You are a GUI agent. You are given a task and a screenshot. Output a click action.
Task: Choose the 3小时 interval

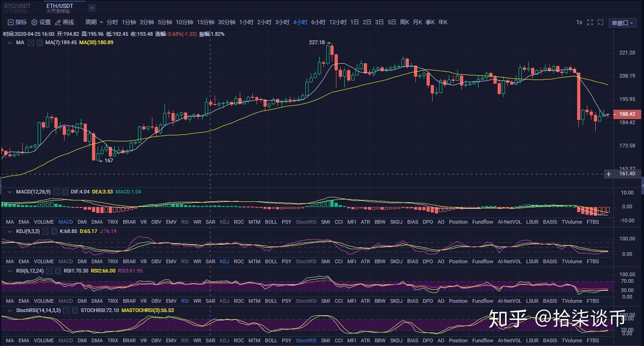[283, 22]
